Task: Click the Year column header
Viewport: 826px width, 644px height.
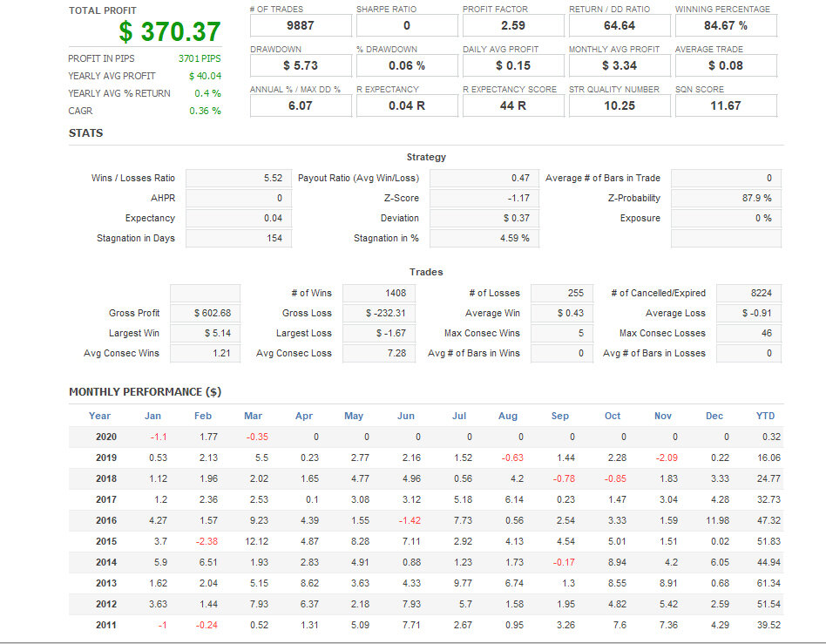Action: click(99, 416)
